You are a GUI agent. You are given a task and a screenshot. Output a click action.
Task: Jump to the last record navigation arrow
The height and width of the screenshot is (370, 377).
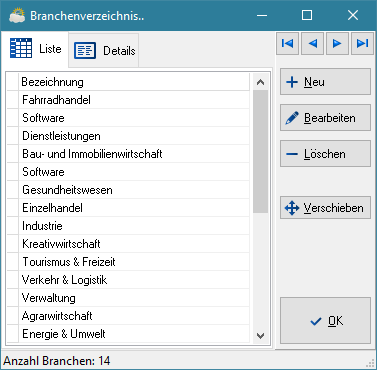362,43
